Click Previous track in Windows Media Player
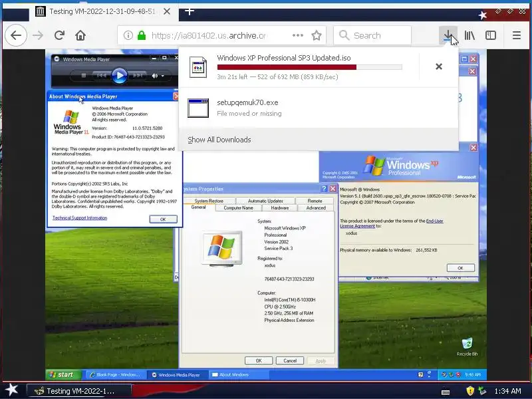532x399 pixels. pyautogui.click(x=102, y=76)
